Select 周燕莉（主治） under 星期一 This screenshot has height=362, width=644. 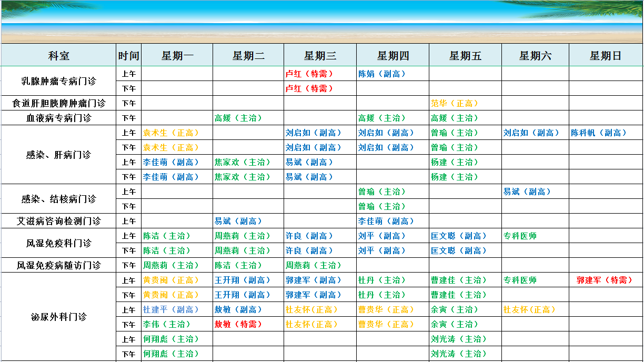point(171,265)
